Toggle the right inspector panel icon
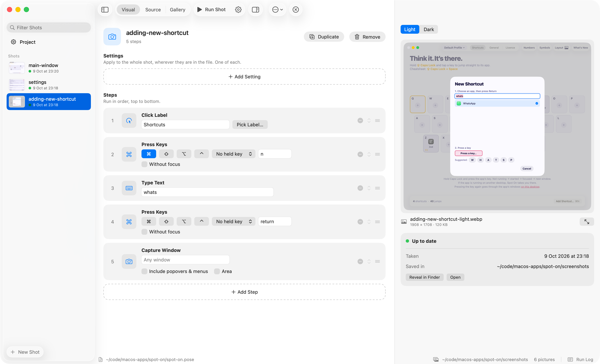600x364 pixels. pyautogui.click(x=255, y=10)
